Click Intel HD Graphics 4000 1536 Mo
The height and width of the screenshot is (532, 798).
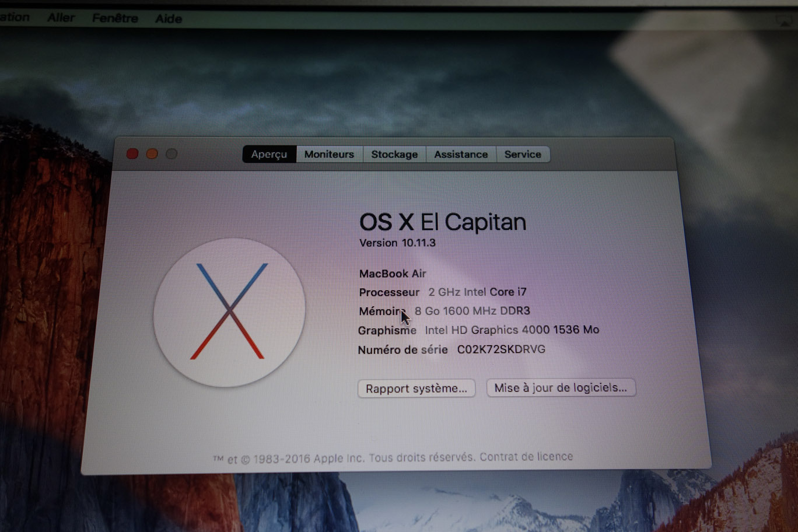512,330
